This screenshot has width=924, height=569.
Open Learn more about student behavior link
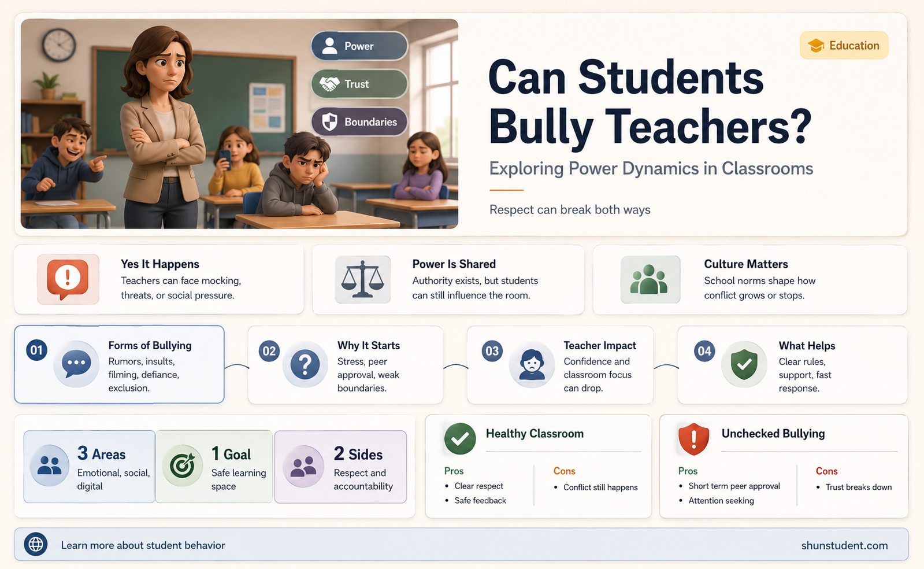143,545
